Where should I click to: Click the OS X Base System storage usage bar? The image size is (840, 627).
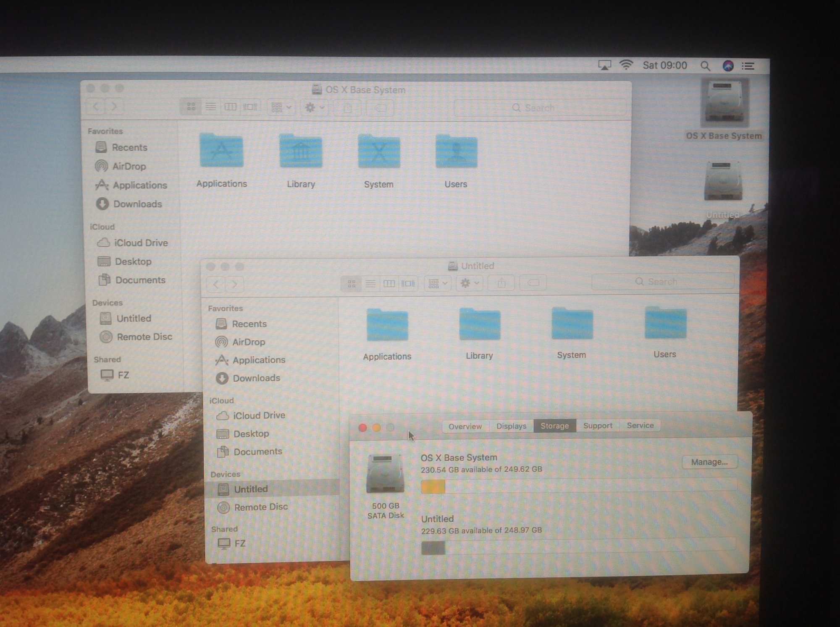coord(579,486)
